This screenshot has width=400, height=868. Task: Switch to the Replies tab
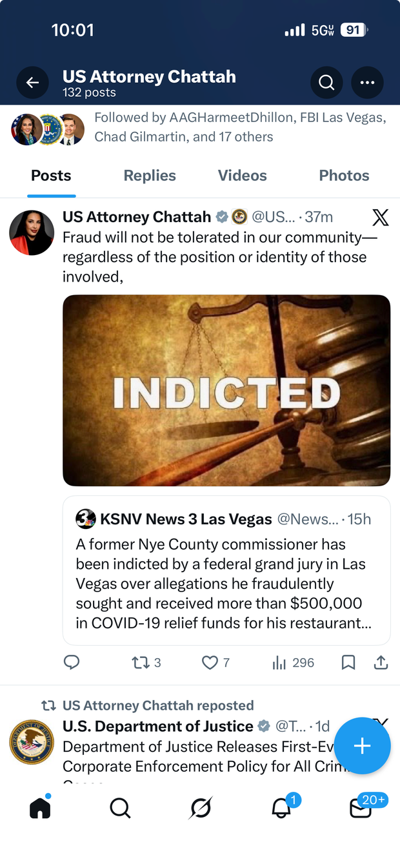click(x=150, y=176)
